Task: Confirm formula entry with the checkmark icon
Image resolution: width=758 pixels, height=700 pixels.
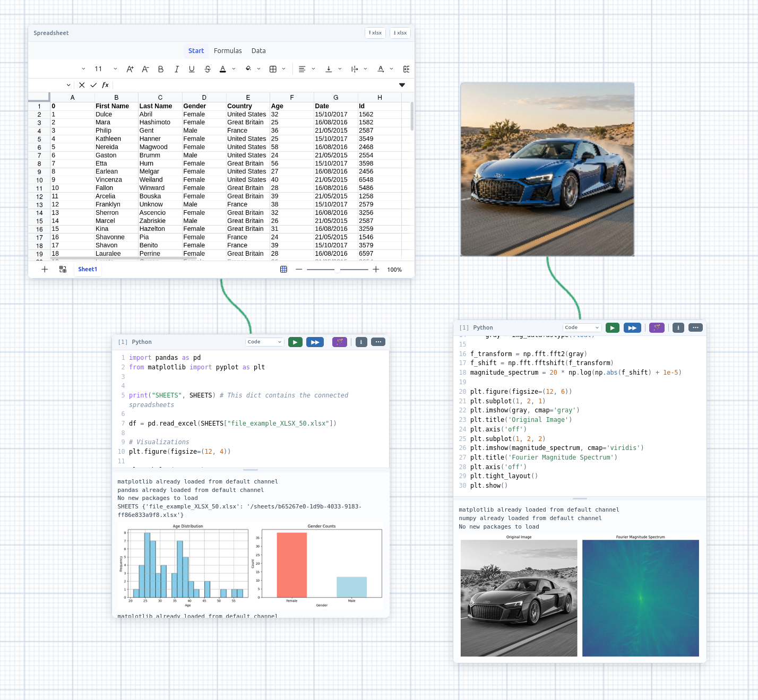Action: [x=93, y=85]
